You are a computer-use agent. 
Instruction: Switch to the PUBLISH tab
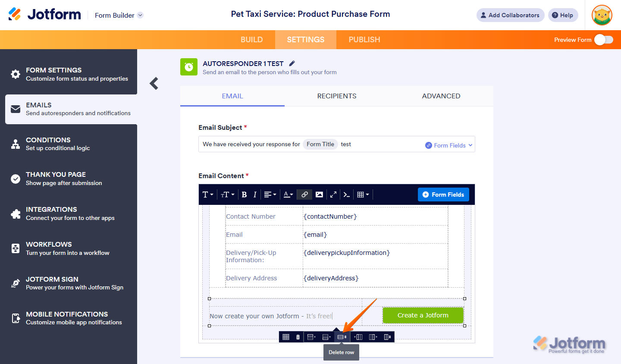[x=364, y=40]
